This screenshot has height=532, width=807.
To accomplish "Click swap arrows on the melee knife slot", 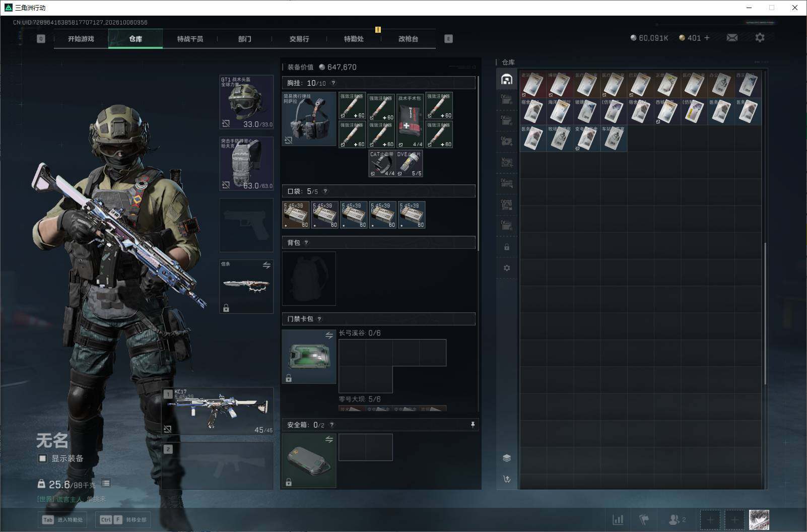I will [266, 265].
